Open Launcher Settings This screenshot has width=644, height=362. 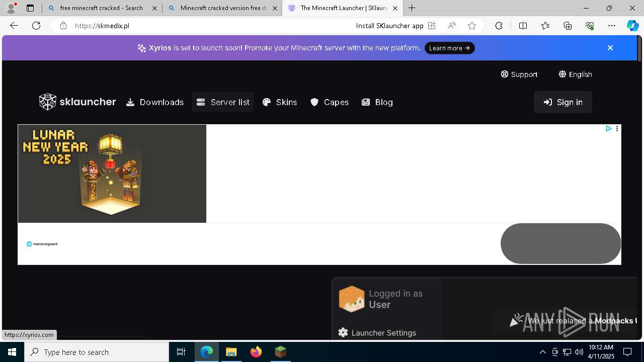coord(377,333)
